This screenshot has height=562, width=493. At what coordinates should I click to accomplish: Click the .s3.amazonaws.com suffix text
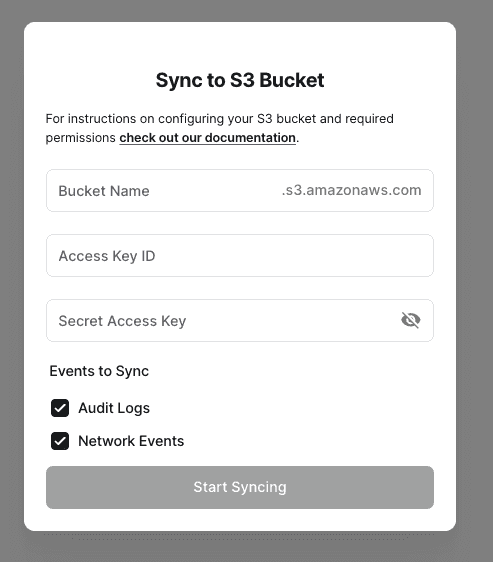pos(351,190)
